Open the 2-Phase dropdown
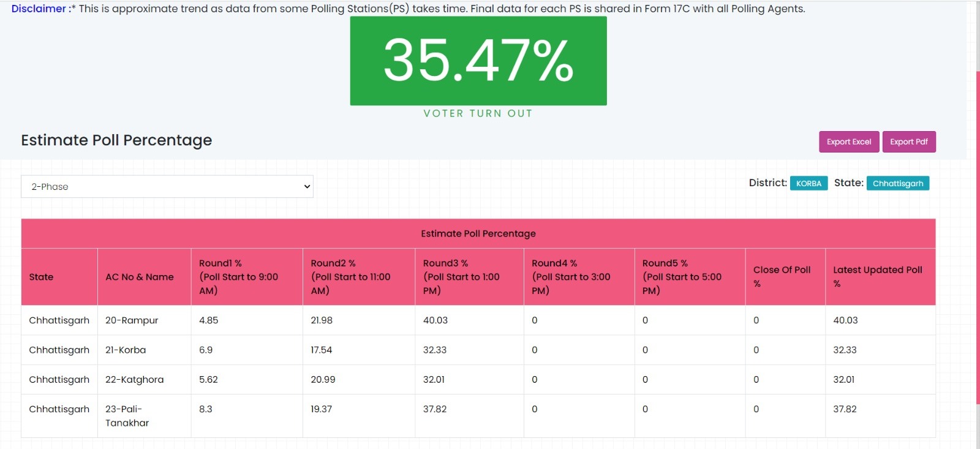 coord(167,186)
